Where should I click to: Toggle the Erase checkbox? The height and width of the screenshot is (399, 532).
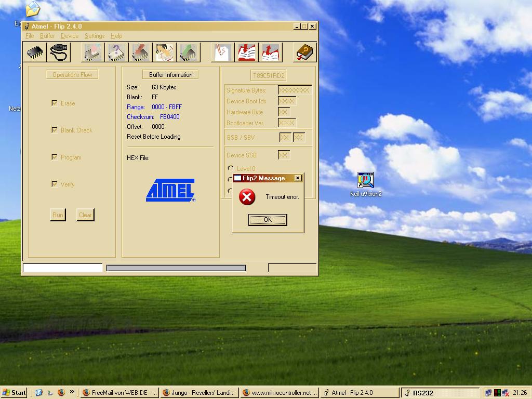tap(54, 103)
